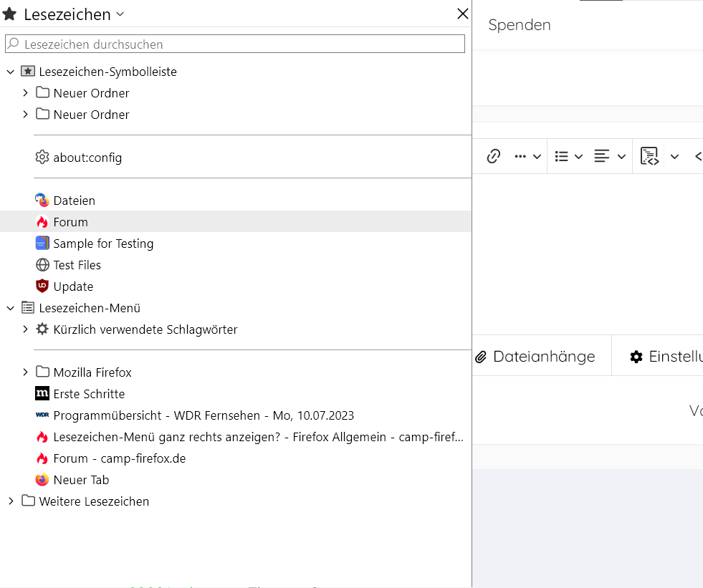Click the Mozilla m icon beside Erste Schritte
Screen dimensions: 703x588
pos(42,393)
